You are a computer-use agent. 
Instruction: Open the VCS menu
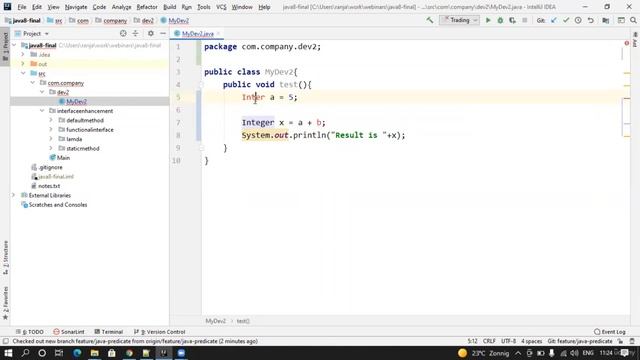coord(221,7)
